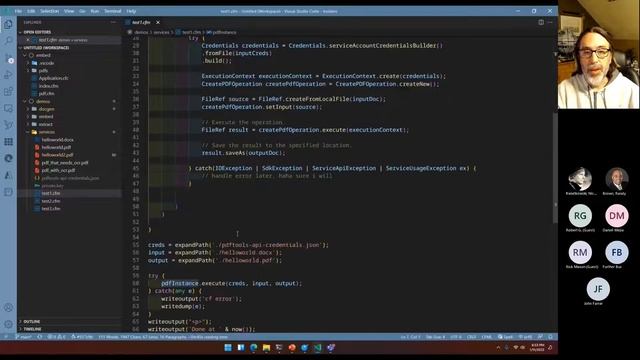Open notifications bell in status bar
Screen dimensions: 640x360
[551, 337]
